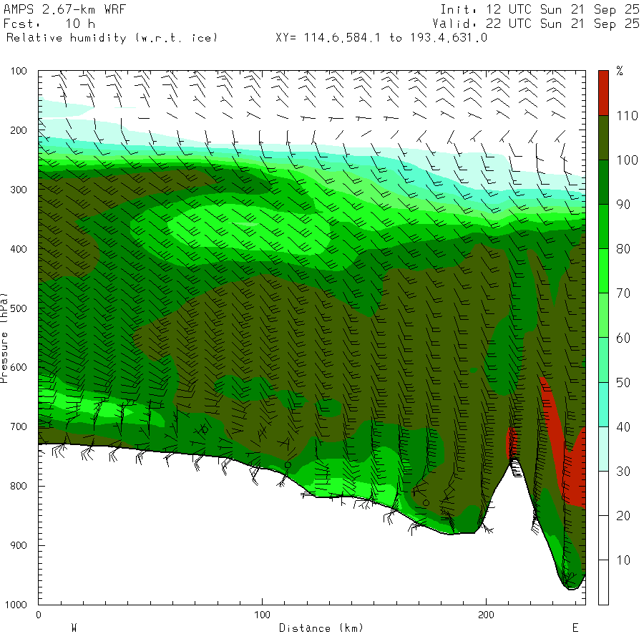Click the 800 hPa pressure tick label
The image size is (644, 644).
19,486
